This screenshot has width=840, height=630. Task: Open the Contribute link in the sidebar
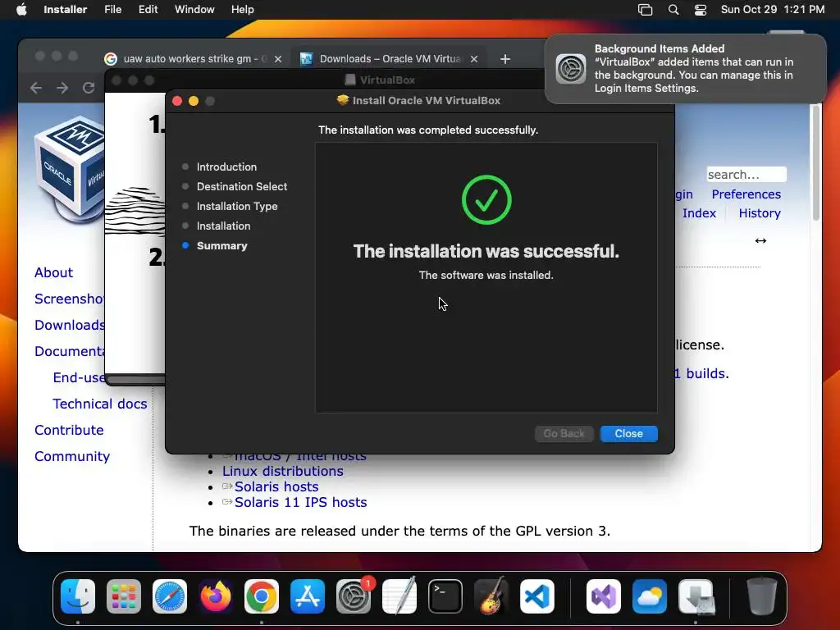(x=69, y=430)
